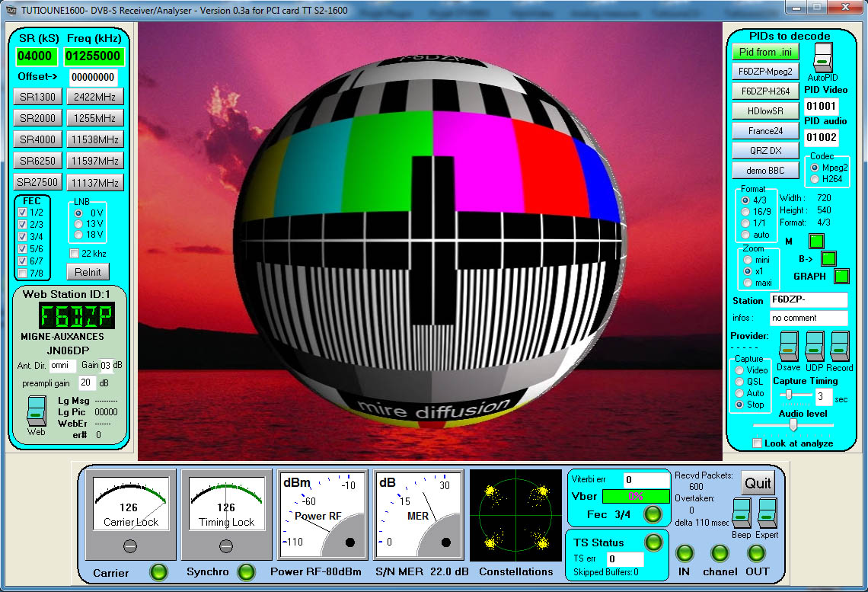Toggle the Beep switch
This screenshot has width=868, height=592.
(x=742, y=513)
